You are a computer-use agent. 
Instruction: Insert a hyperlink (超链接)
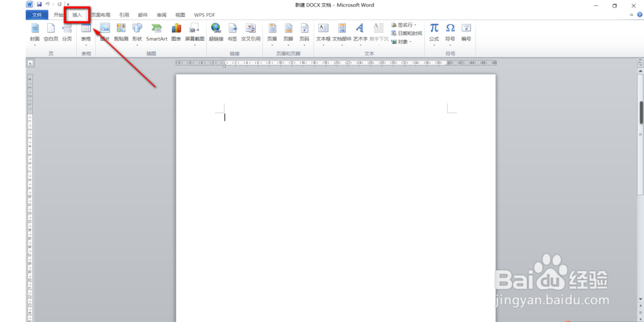point(216,33)
